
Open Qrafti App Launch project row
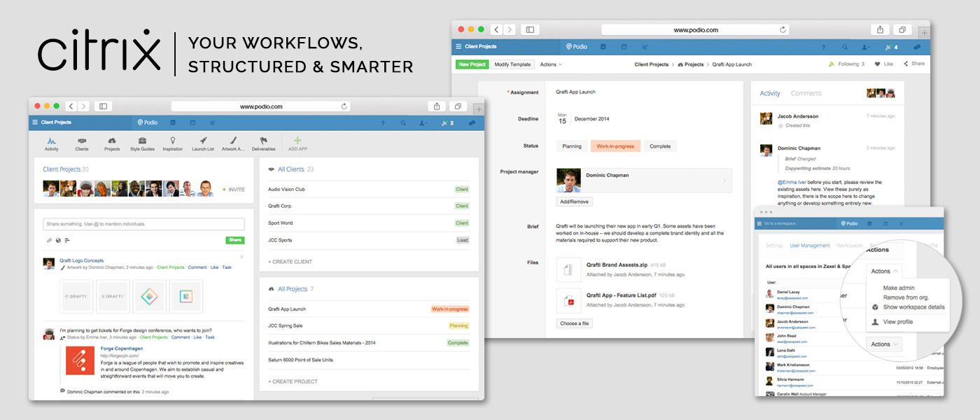369,309
